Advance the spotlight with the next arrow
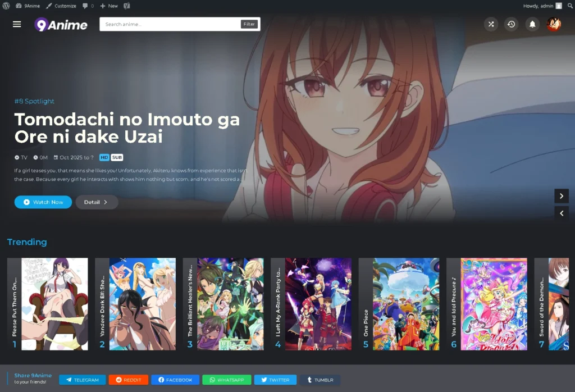The height and width of the screenshot is (392, 575). pyautogui.click(x=562, y=195)
